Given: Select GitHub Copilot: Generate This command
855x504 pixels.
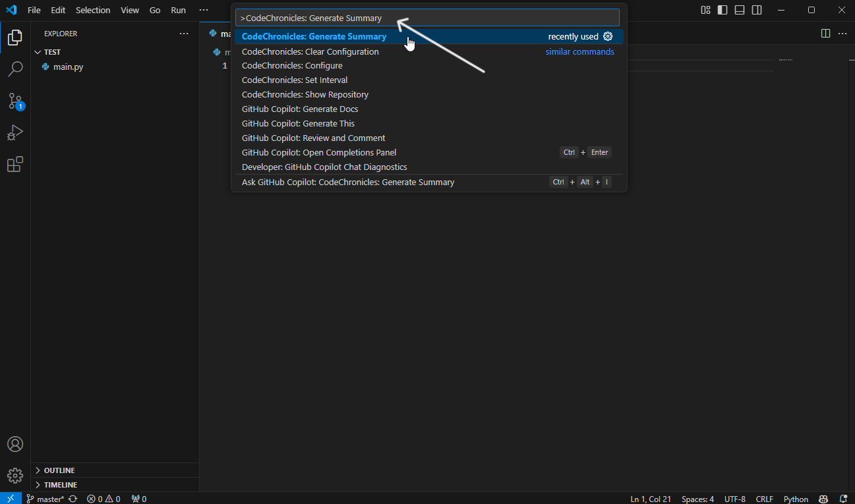Looking at the screenshot, I should (429, 124).
